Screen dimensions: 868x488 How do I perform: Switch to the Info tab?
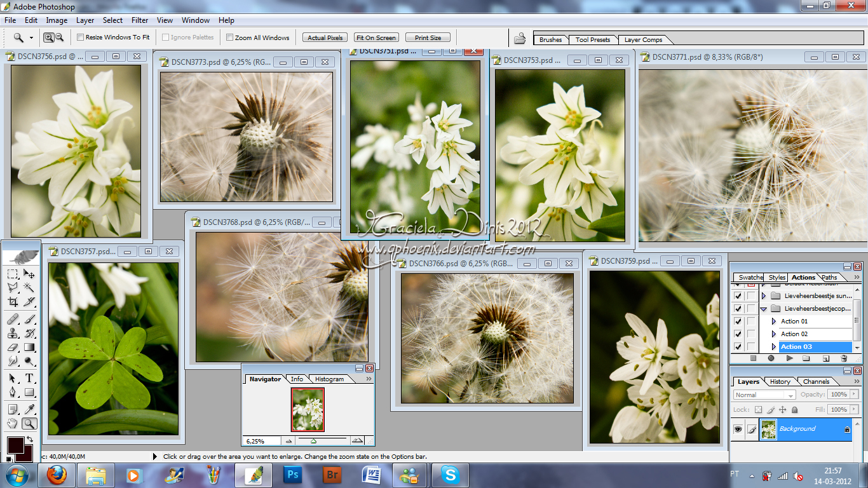tap(297, 379)
